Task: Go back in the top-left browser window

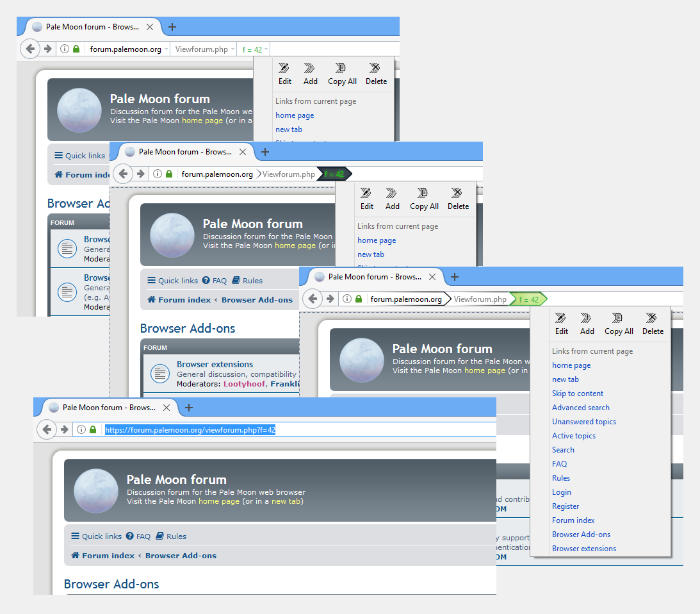Action: pos(30,48)
